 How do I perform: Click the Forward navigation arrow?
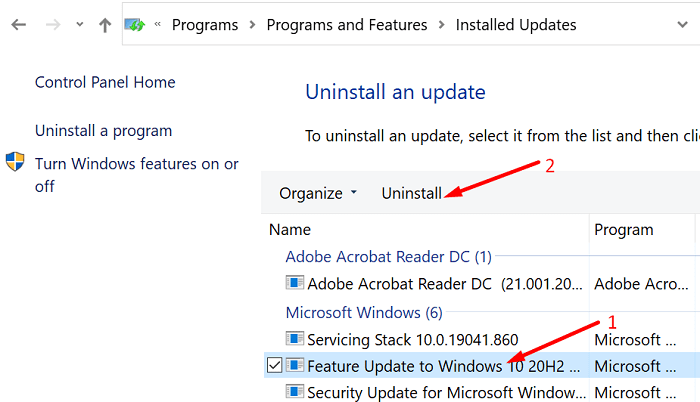click(51, 25)
